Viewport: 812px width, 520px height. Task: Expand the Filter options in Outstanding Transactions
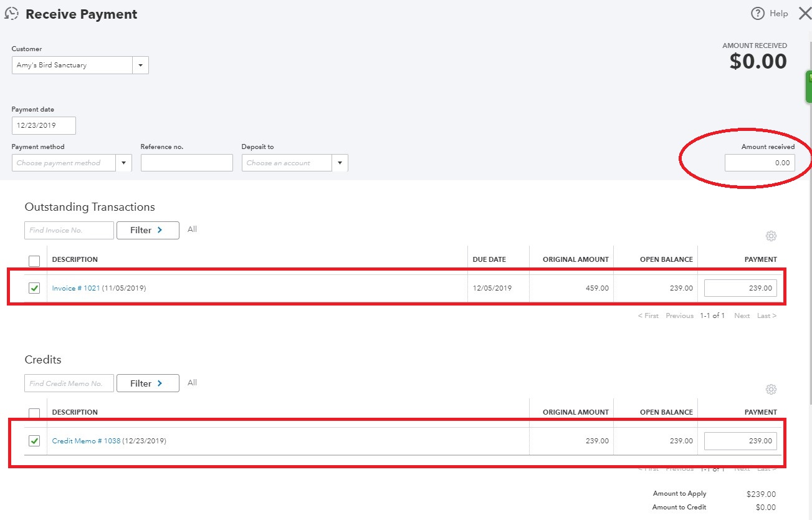click(x=148, y=230)
